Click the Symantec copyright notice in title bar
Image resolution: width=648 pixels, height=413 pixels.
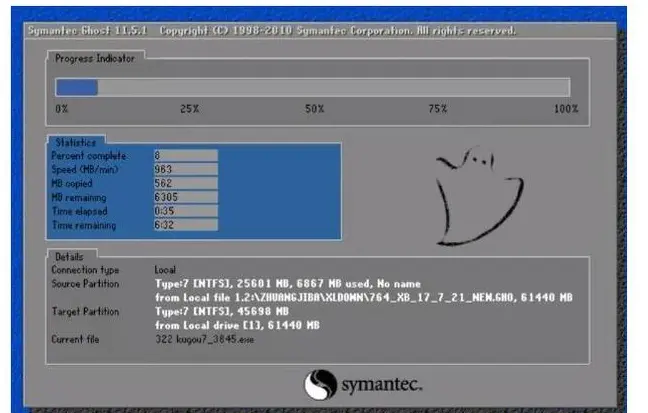[338, 31]
